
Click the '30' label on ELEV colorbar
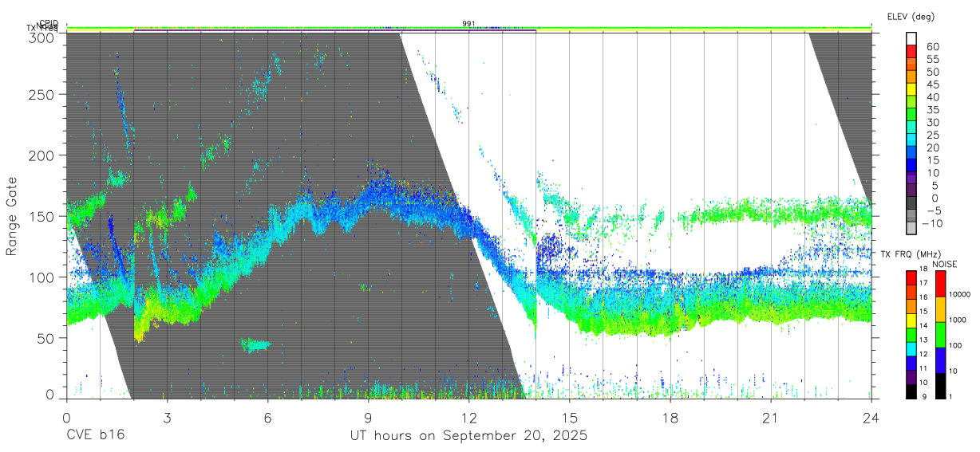[x=932, y=122]
